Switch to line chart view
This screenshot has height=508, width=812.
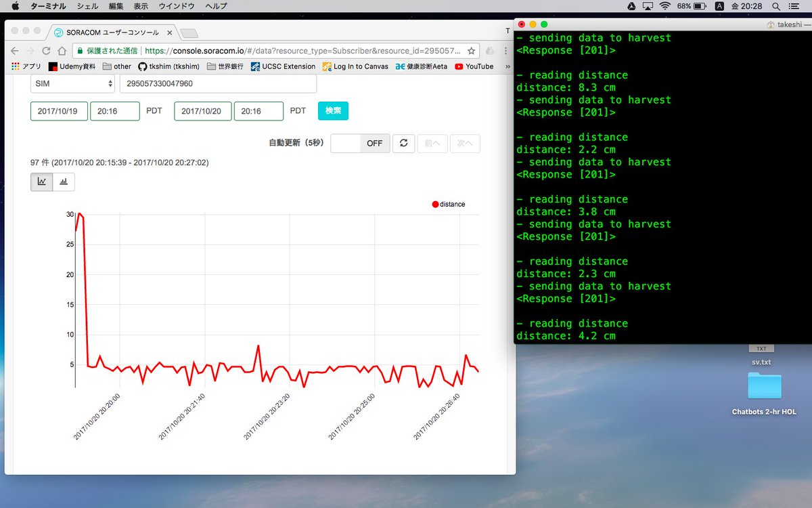coord(42,182)
